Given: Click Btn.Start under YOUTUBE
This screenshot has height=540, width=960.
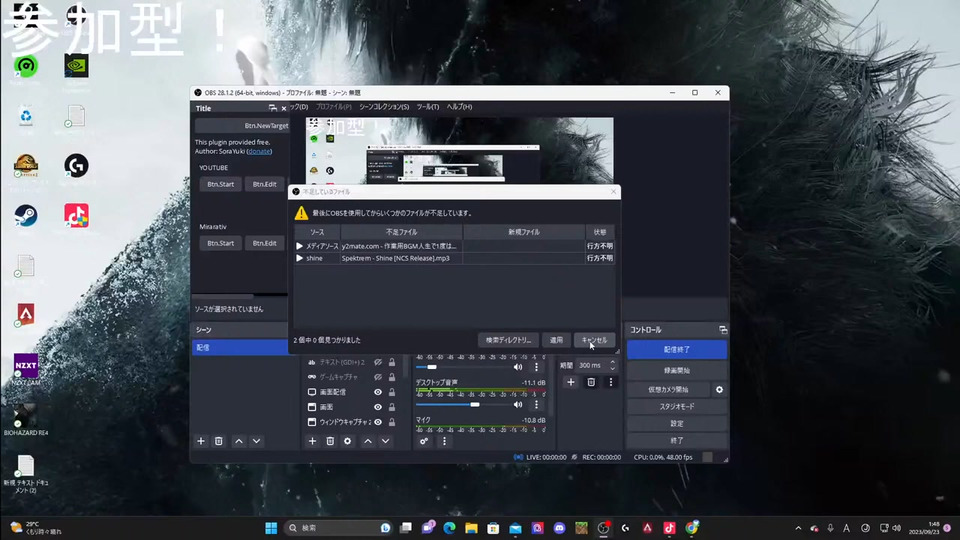Looking at the screenshot, I should [220, 184].
